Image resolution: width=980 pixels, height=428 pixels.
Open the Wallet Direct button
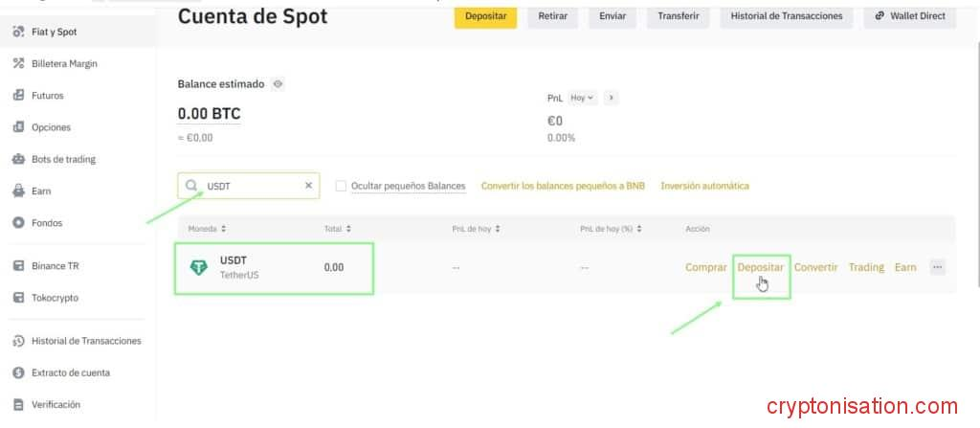[x=909, y=16]
